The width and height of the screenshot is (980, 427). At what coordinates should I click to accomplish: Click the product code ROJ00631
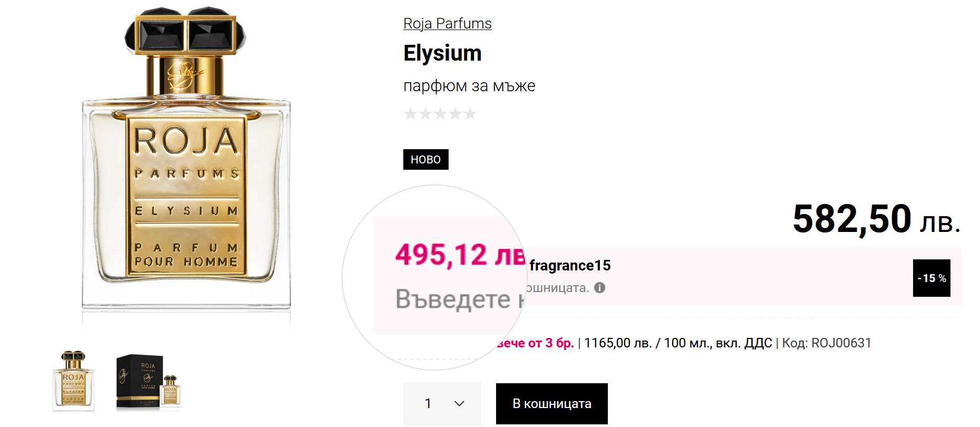(x=841, y=343)
